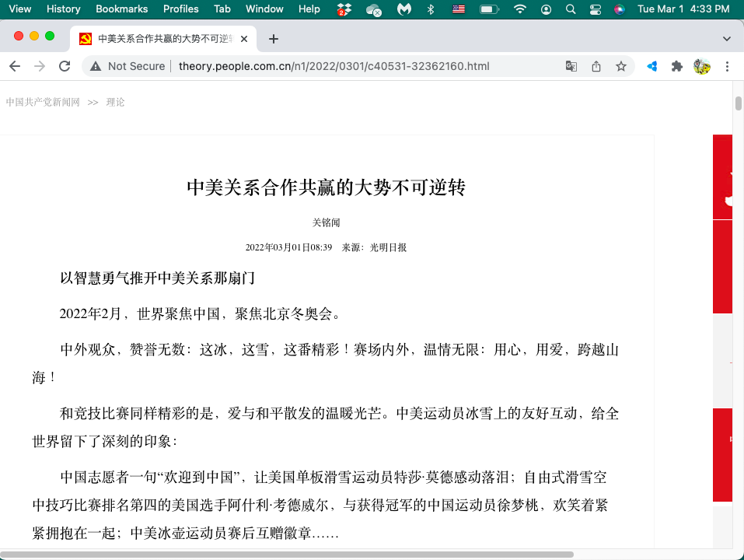This screenshot has width=744, height=560.
Task: Open a new browser tab
Action: (x=274, y=38)
